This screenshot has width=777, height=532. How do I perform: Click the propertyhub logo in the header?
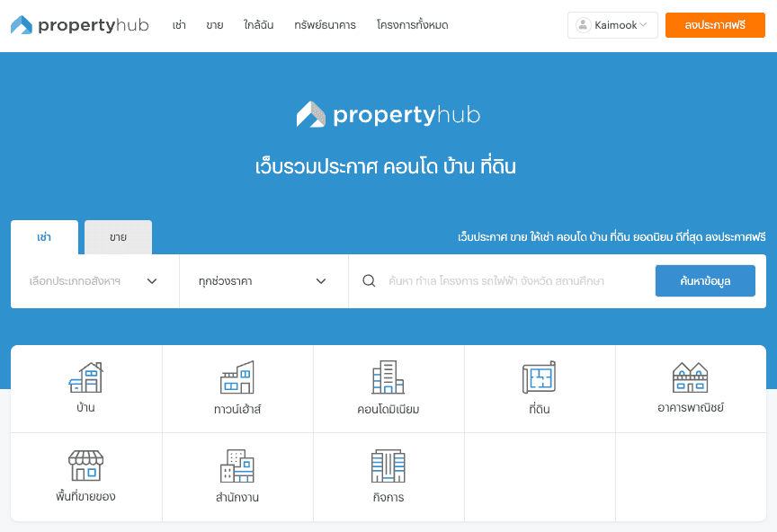(x=79, y=25)
